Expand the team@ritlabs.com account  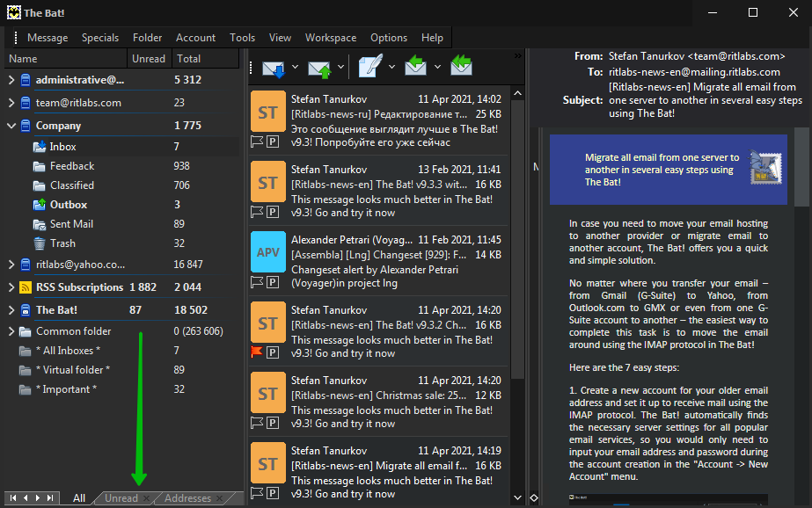click(11, 103)
